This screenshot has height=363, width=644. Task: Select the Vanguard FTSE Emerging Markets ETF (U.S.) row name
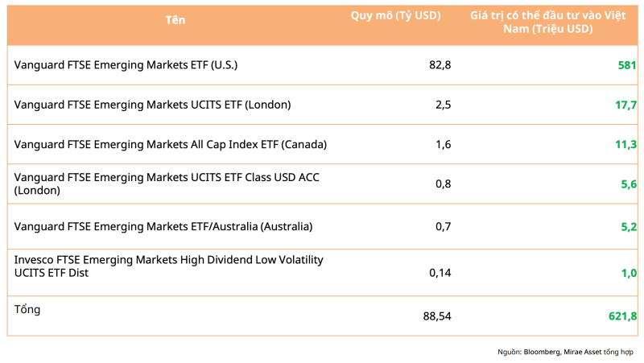[x=126, y=65]
